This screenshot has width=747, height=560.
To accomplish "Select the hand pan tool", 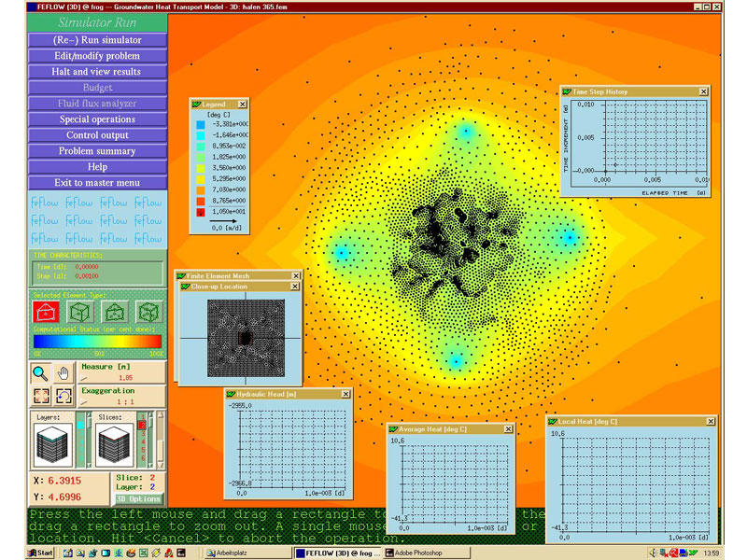I will coord(63,373).
